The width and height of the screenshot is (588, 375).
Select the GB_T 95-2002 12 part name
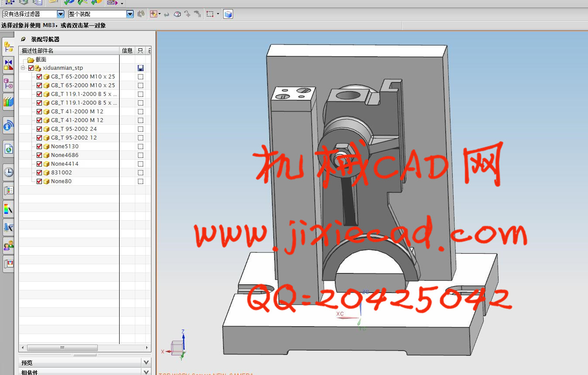[74, 138]
